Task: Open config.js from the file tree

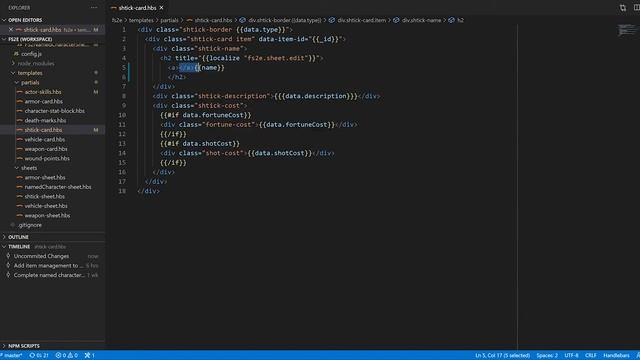Action: pyautogui.click(x=31, y=54)
